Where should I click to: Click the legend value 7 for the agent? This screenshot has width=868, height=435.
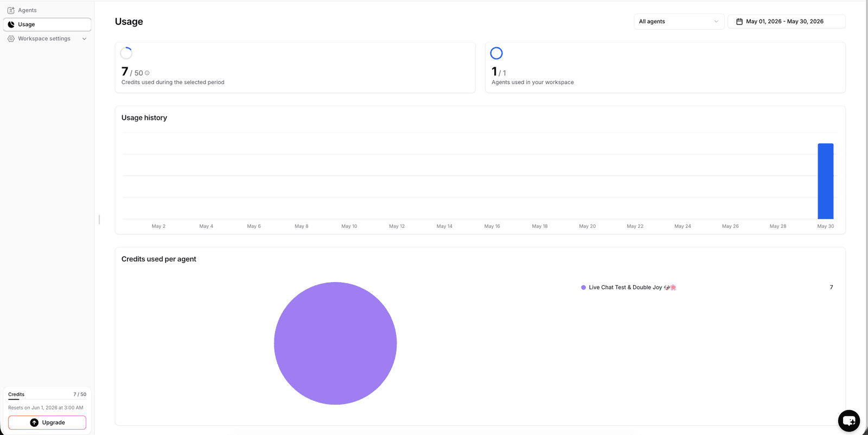click(831, 287)
